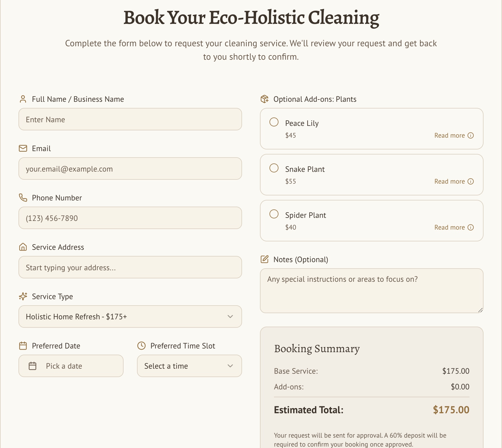Select the Peace Lily add-on

point(274,122)
